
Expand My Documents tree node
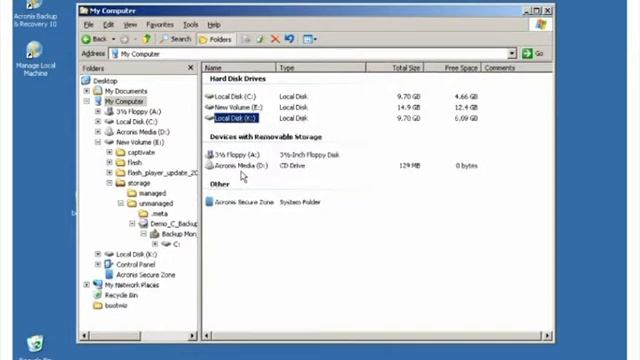point(87,91)
